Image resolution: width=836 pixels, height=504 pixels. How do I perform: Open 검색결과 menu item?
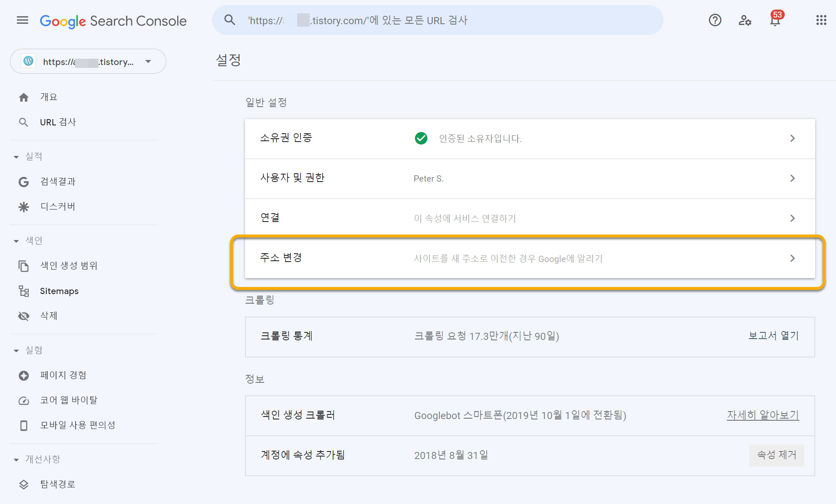point(58,182)
